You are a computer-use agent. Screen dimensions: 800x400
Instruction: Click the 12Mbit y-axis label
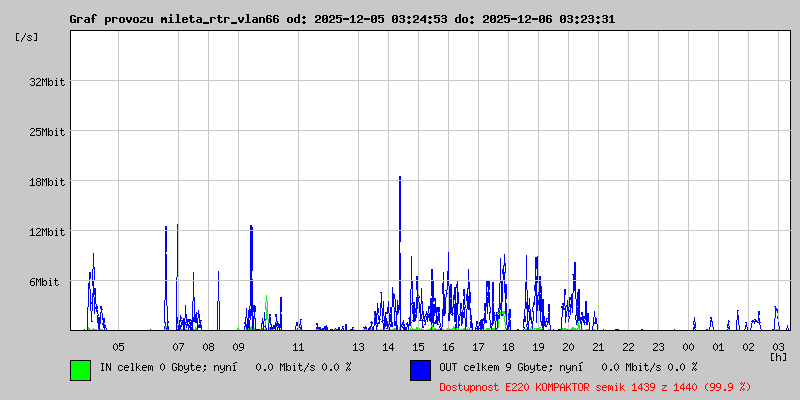tap(47, 232)
